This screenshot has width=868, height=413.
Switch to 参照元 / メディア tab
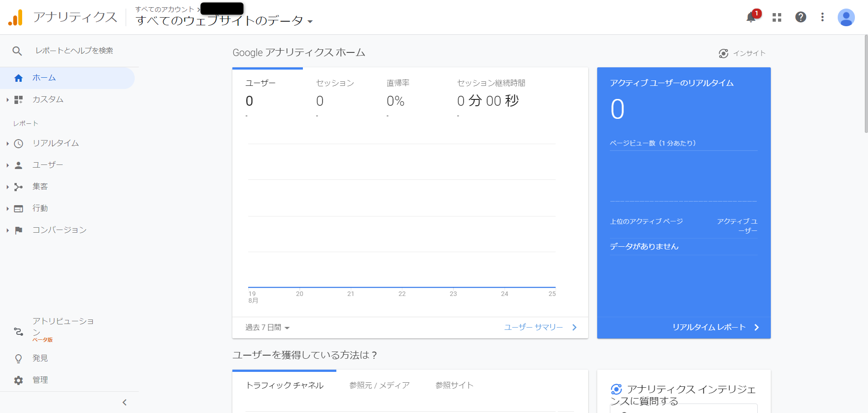click(379, 385)
